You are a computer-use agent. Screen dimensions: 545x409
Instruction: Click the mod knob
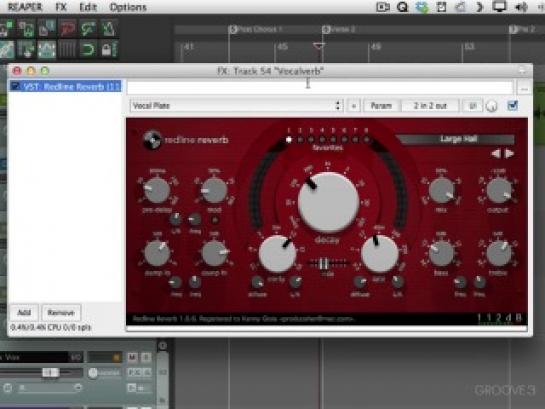tap(214, 190)
